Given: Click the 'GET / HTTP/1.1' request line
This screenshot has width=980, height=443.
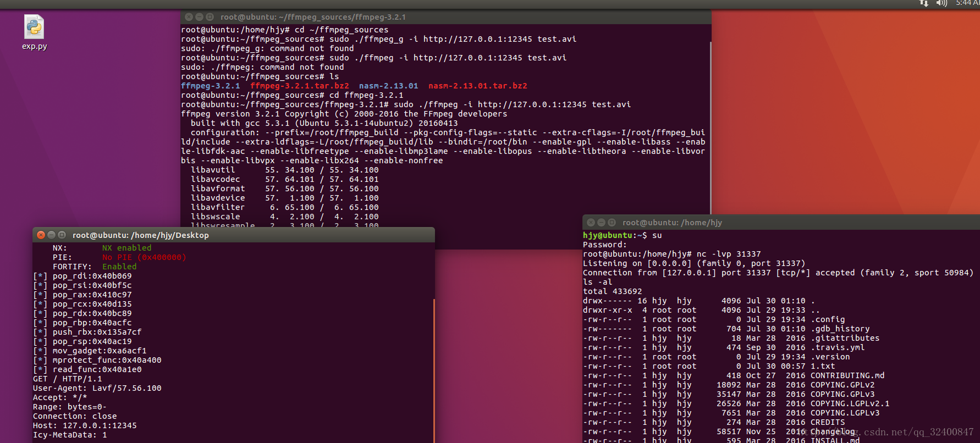Looking at the screenshot, I should 68,379.
